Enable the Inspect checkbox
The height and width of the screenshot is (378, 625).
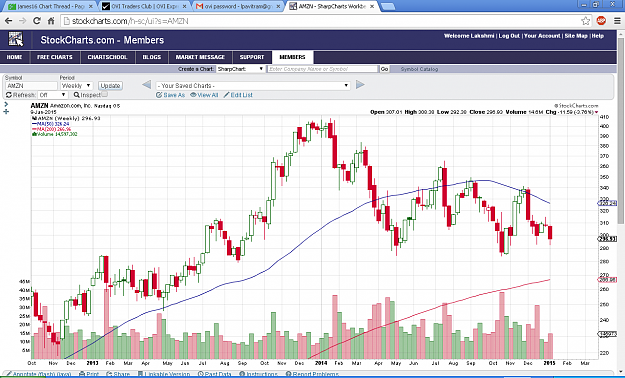[104, 94]
